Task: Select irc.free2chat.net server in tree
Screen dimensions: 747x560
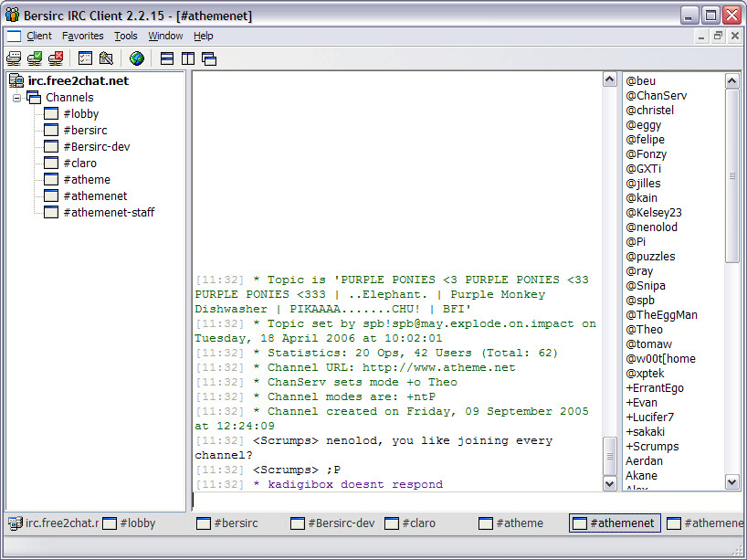Action: (79, 80)
